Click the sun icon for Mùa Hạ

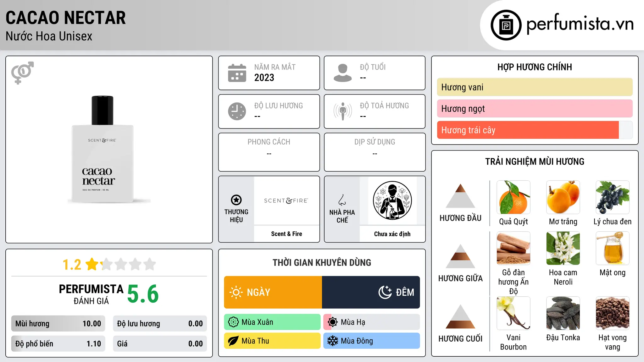point(333,322)
